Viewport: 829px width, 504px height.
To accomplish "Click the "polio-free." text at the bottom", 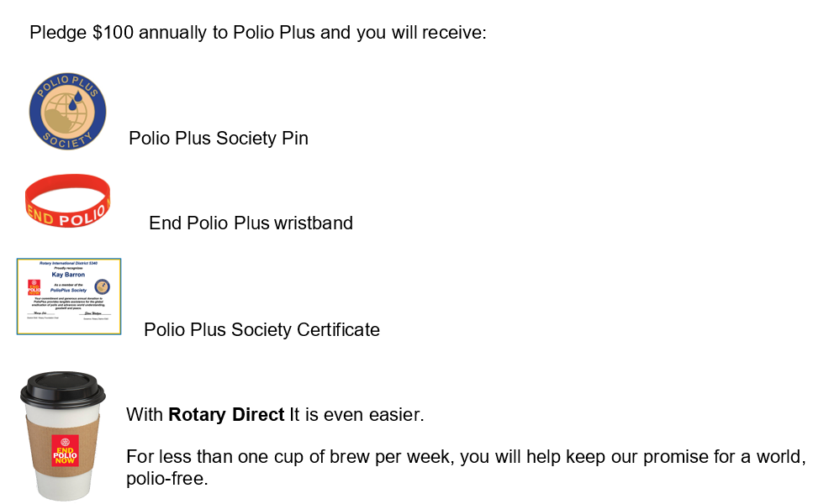I will 166,480.
